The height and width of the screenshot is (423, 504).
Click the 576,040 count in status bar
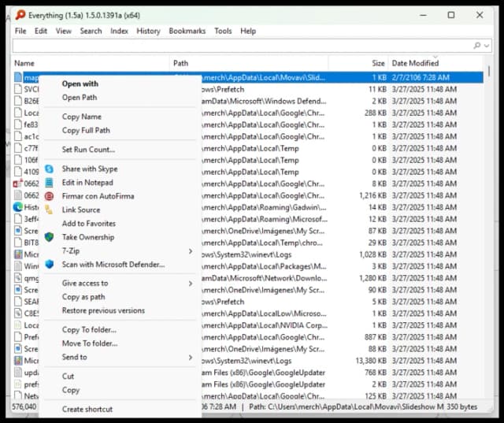coord(24,406)
